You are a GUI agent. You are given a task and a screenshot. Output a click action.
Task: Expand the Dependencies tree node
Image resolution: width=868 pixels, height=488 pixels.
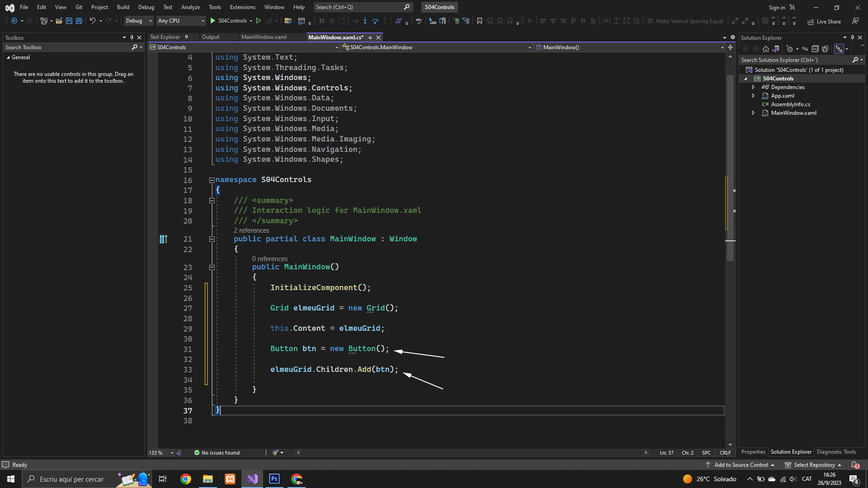753,87
